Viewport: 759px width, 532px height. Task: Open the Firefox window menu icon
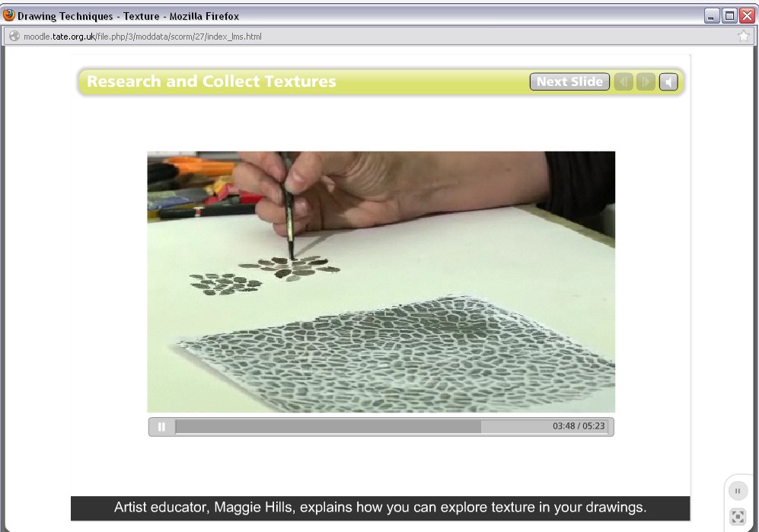click(x=8, y=15)
